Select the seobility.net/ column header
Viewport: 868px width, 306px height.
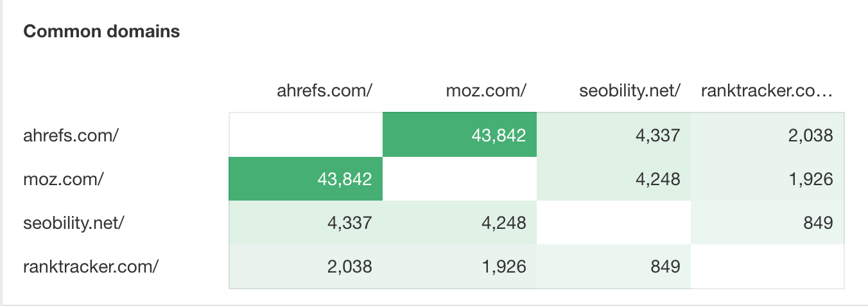coord(629,91)
